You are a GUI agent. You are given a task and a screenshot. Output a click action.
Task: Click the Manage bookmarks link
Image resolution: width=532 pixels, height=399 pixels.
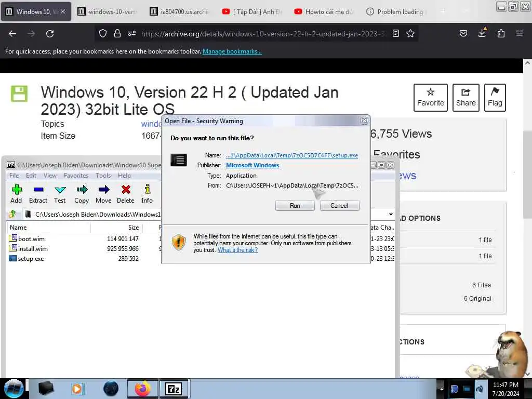(x=232, y=51)
